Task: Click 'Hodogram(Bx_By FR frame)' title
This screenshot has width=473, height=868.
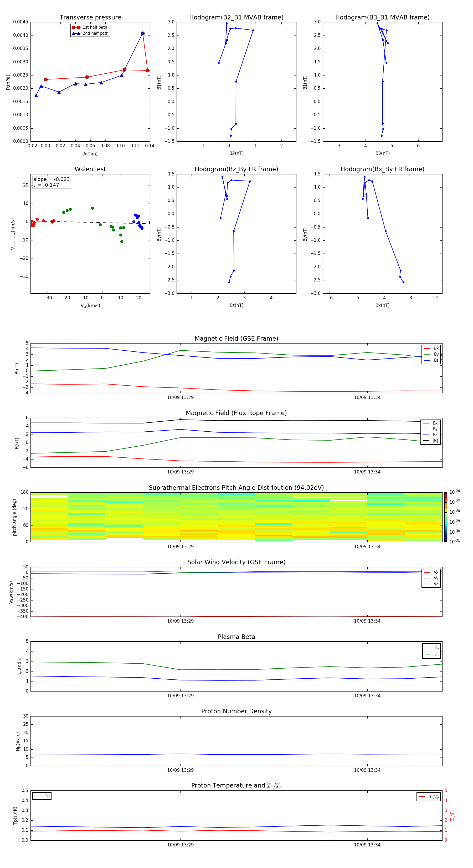Action: (x=382, y=169)
